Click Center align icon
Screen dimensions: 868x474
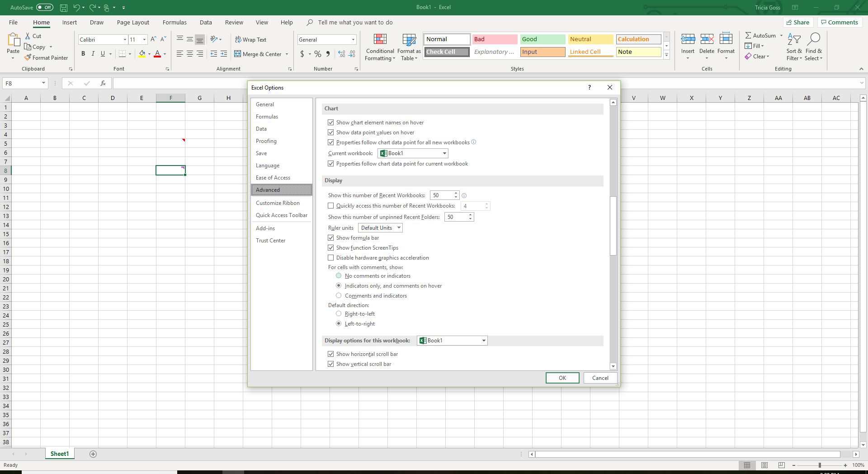(190, 54)
